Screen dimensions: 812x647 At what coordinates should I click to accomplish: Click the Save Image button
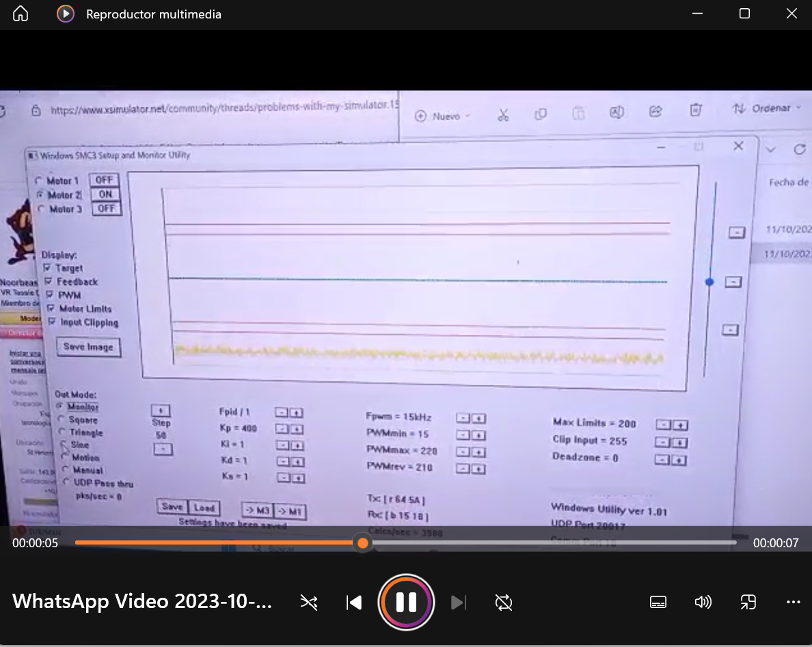tap(89, 347)
